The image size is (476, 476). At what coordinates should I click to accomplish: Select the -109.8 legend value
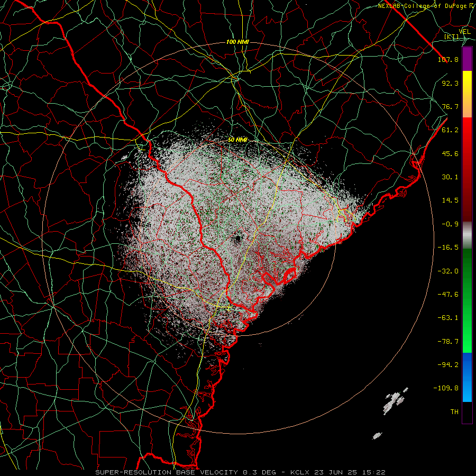(x=446, y=388)
